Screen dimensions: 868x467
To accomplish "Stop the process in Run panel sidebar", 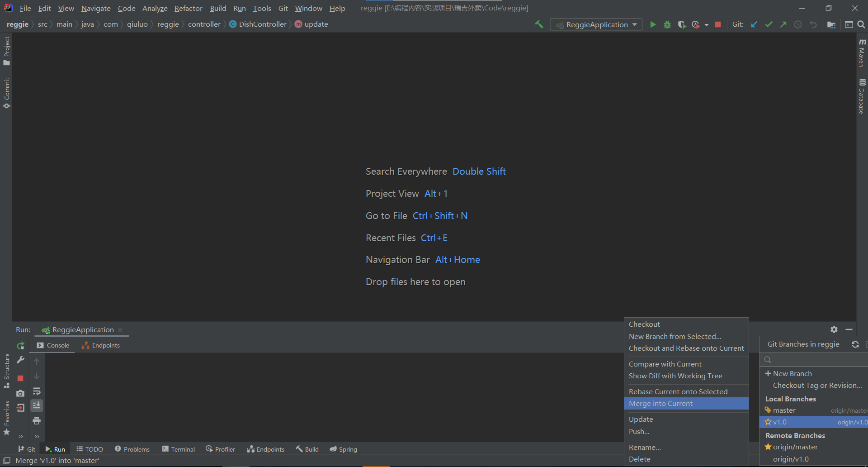I will 20,378.
